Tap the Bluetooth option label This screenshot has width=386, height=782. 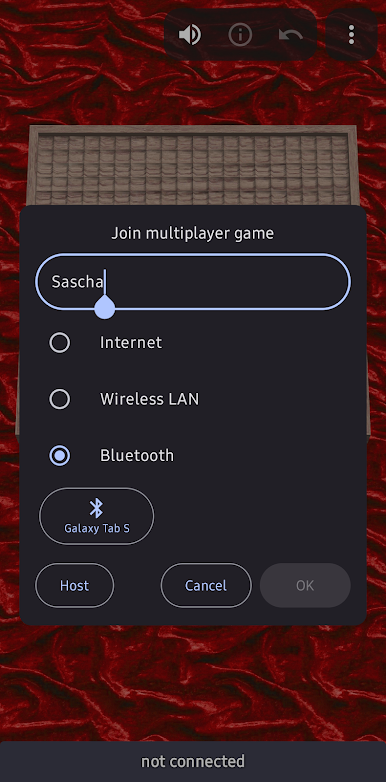click(x=137, y=455)
